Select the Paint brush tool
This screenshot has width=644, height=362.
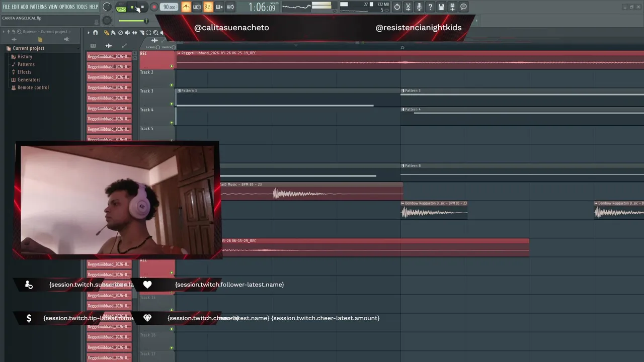pyautogui.click(x=113, y=33)
